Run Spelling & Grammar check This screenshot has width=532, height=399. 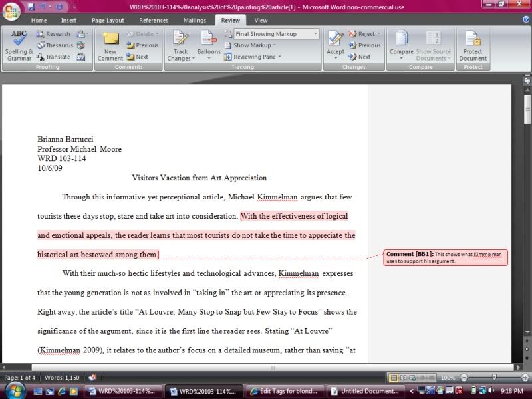19,45
